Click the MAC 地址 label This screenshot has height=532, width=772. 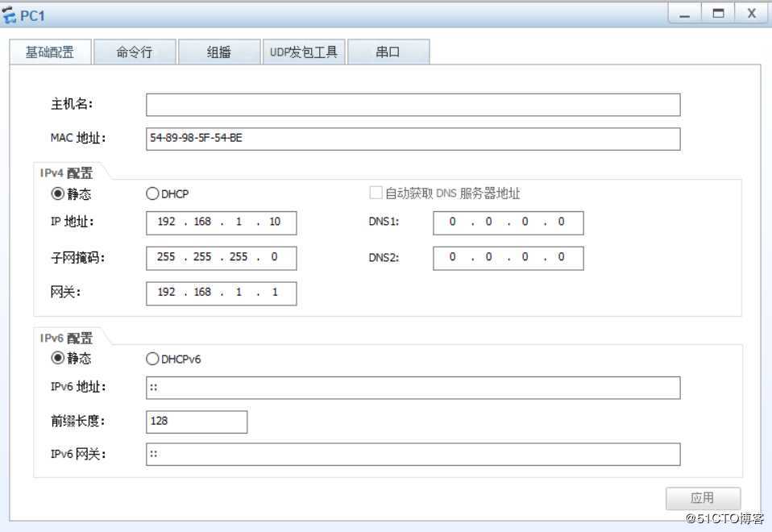click(x=78, y=138)
